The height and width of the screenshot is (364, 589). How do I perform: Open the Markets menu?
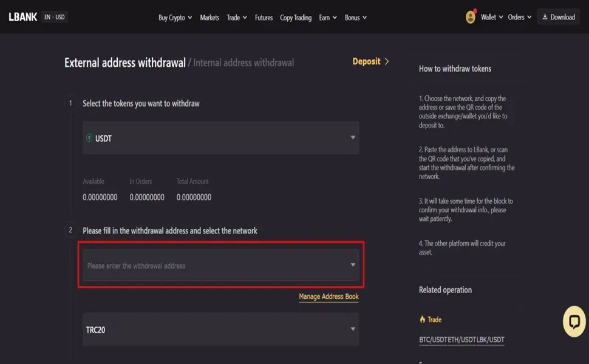209,17
